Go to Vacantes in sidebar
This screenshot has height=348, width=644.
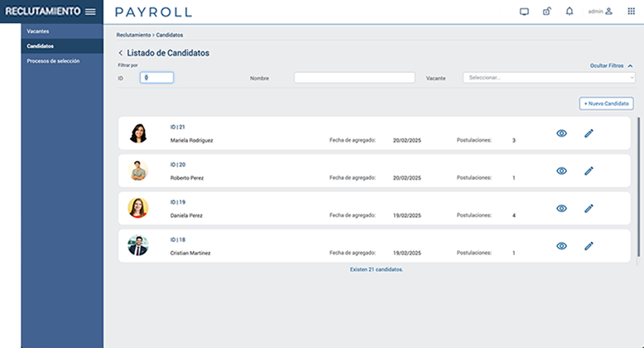[38, 31]
